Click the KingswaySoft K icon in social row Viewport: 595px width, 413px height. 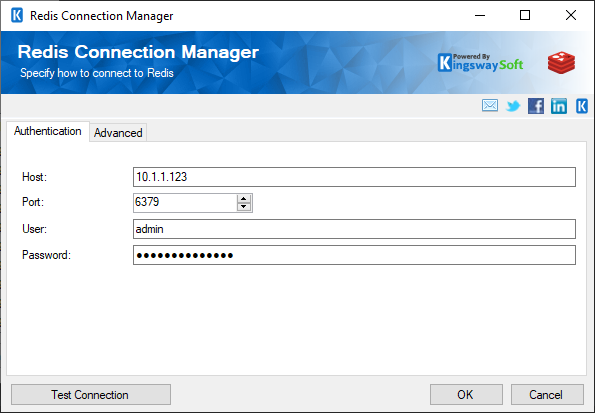tap(582, 106)
